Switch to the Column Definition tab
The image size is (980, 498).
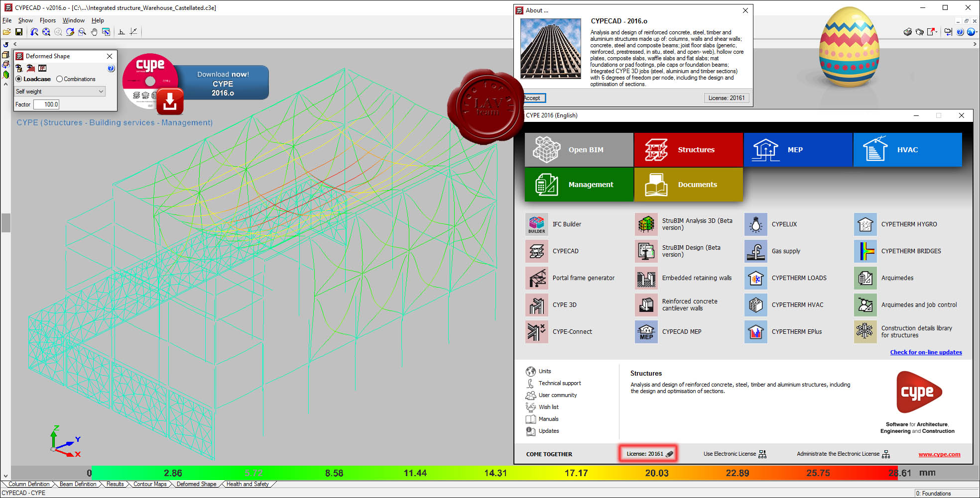(x=29, y=484)
